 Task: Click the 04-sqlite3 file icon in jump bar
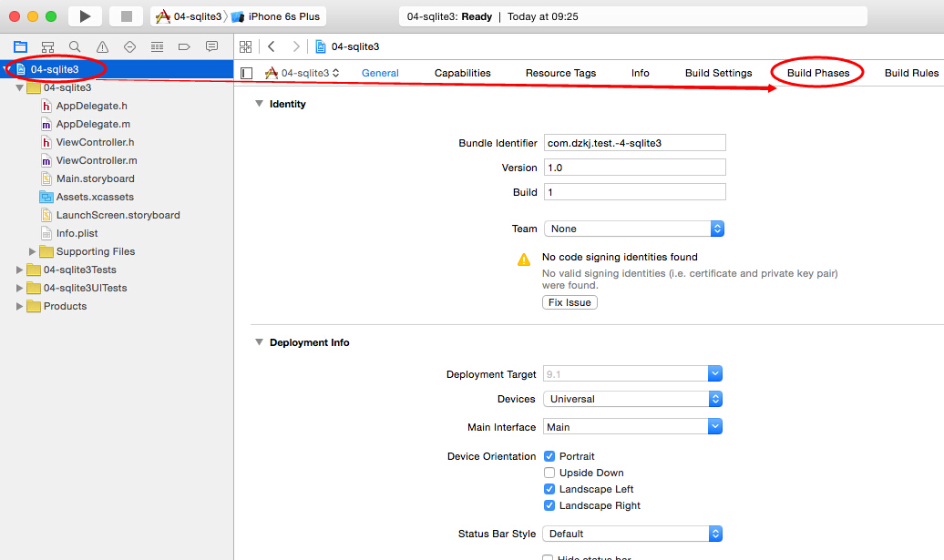321,46
